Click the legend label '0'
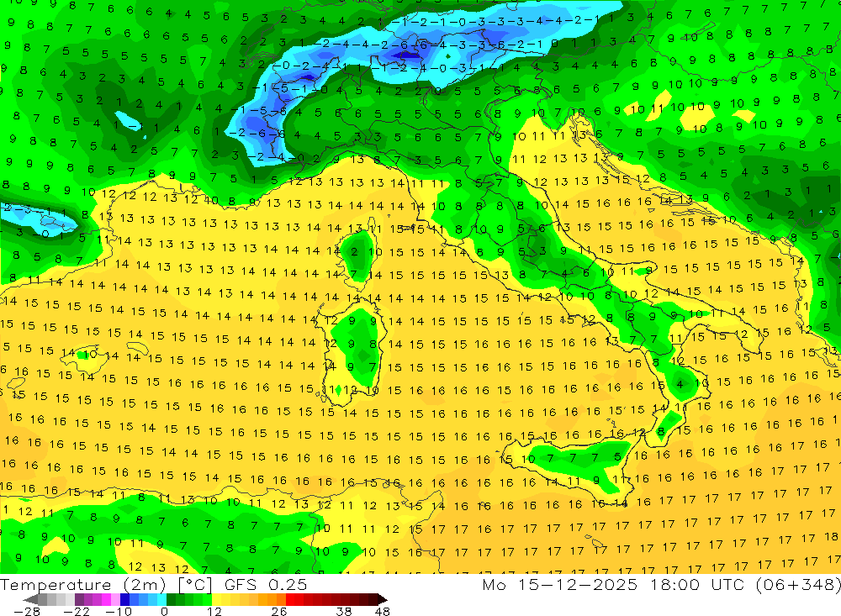 tap(165, 612)
